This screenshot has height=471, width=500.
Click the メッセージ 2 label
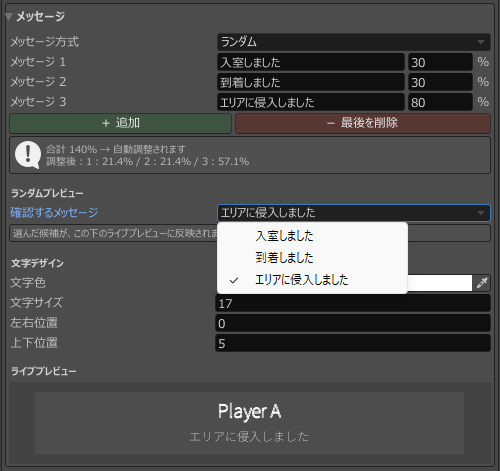(x=38, y=82)
